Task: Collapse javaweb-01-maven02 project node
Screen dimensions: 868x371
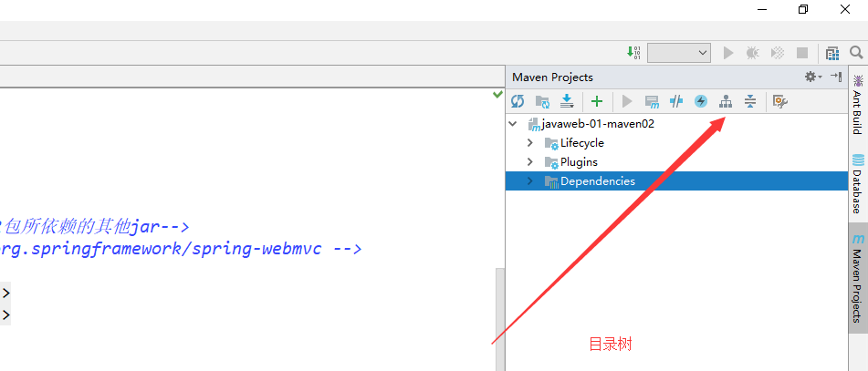Action: coord(513,124)
